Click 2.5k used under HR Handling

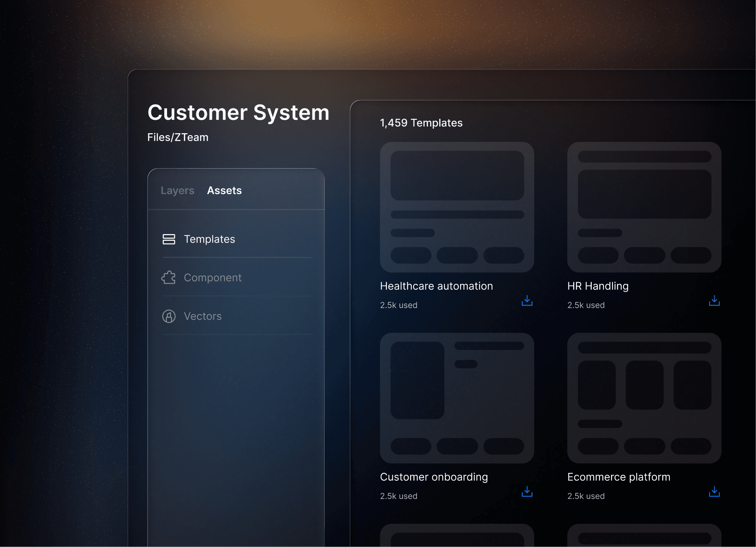tap(586, 305)
